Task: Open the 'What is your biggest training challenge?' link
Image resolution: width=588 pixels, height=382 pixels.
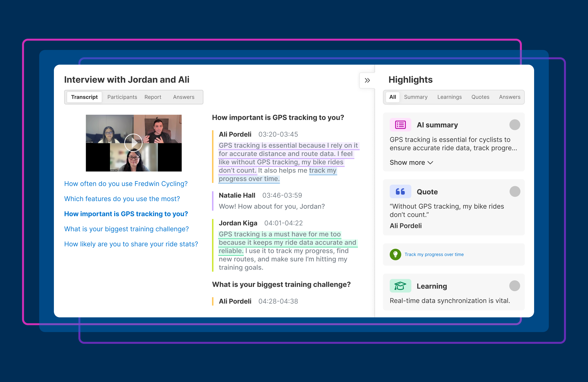Action: coord(126,229)
